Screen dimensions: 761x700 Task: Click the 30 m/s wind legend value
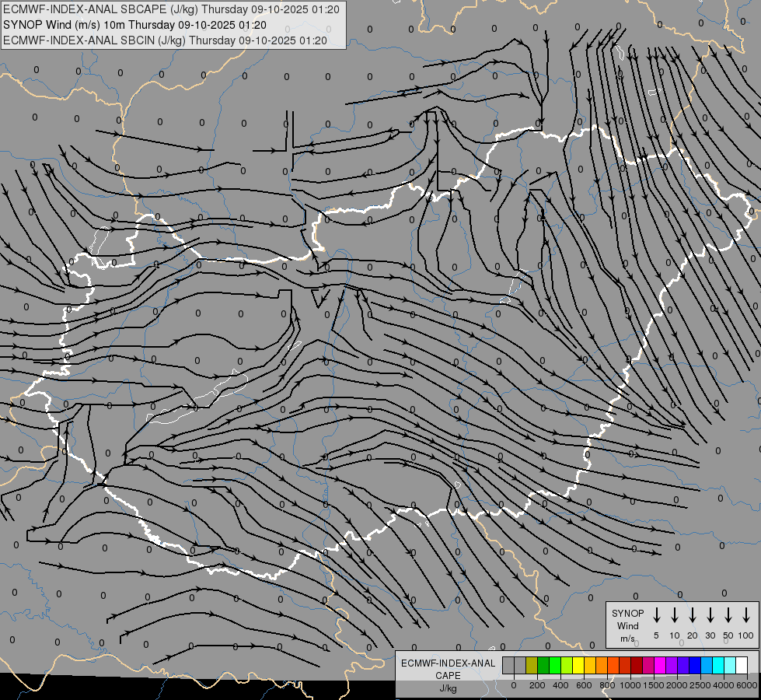coord(710,635)
